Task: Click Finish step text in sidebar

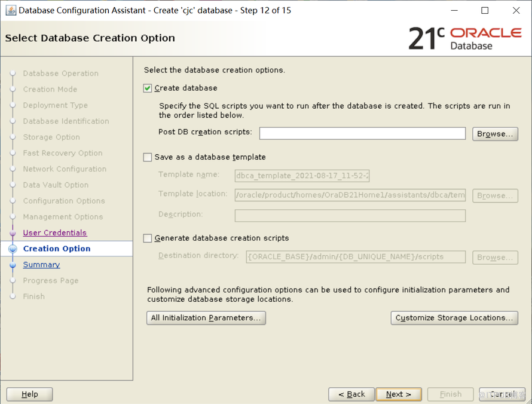Action: pos(34,296)
